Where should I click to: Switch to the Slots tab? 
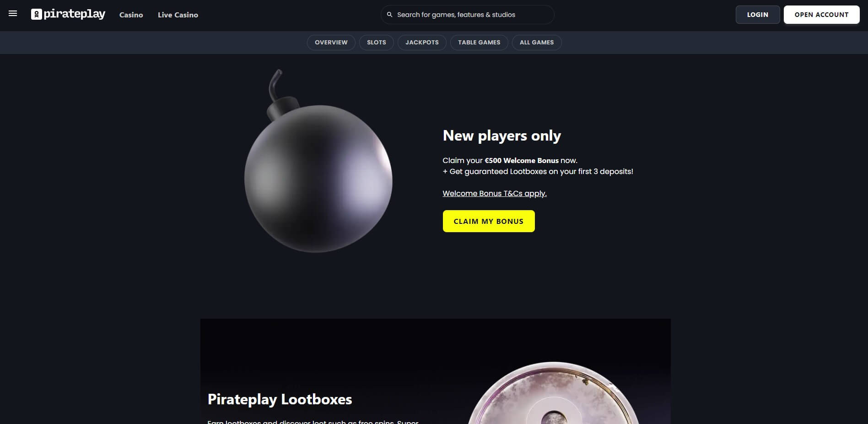click(377, 42)
